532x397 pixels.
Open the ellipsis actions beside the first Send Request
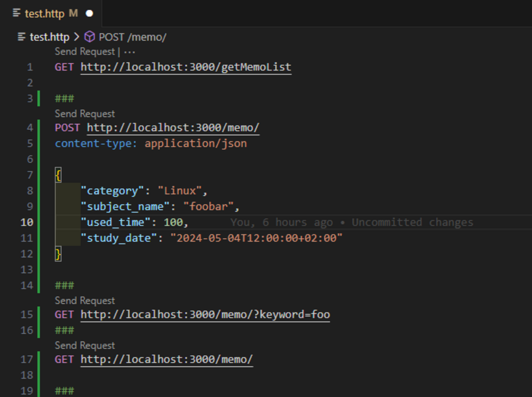click(x=129, y=52)
